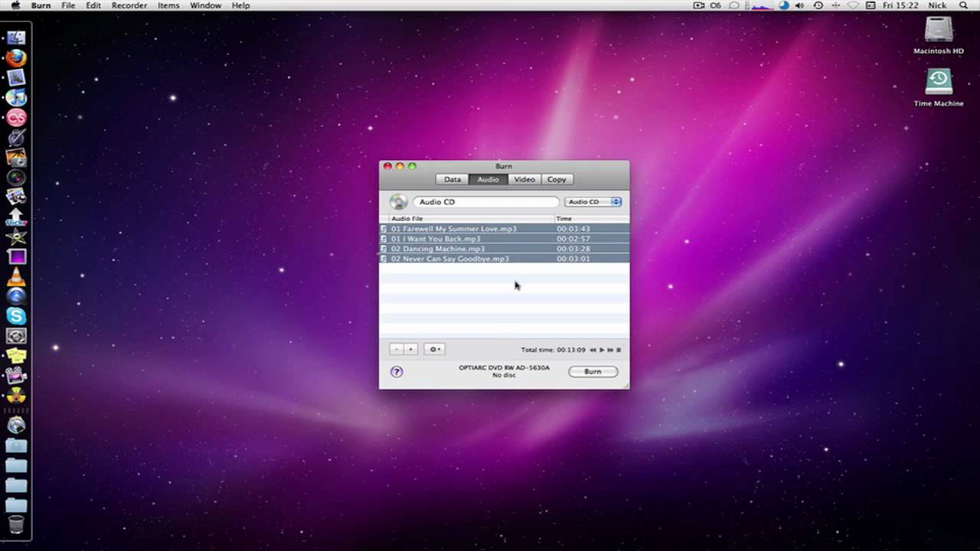
Task: Switch to the Data tab
Action: pos(452,179)
